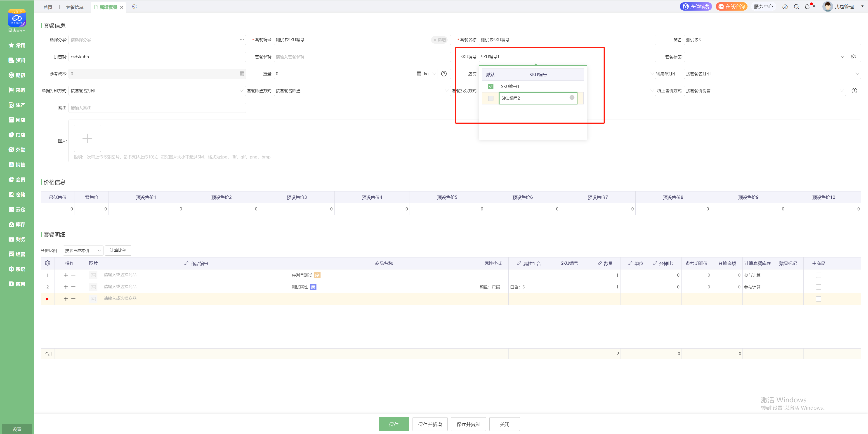The height and width of the screenshot is (434, 868).
Task: Click the 保存并新增 button
Action: [430, 424]
